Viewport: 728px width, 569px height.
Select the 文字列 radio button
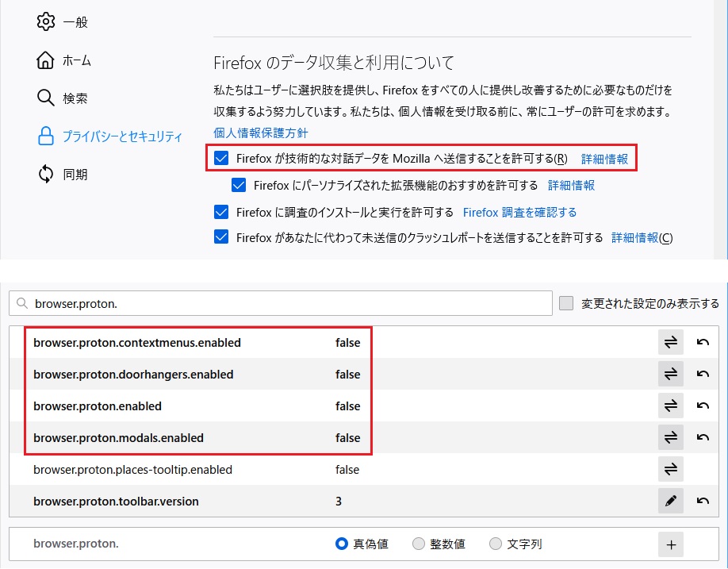[496, 544]
